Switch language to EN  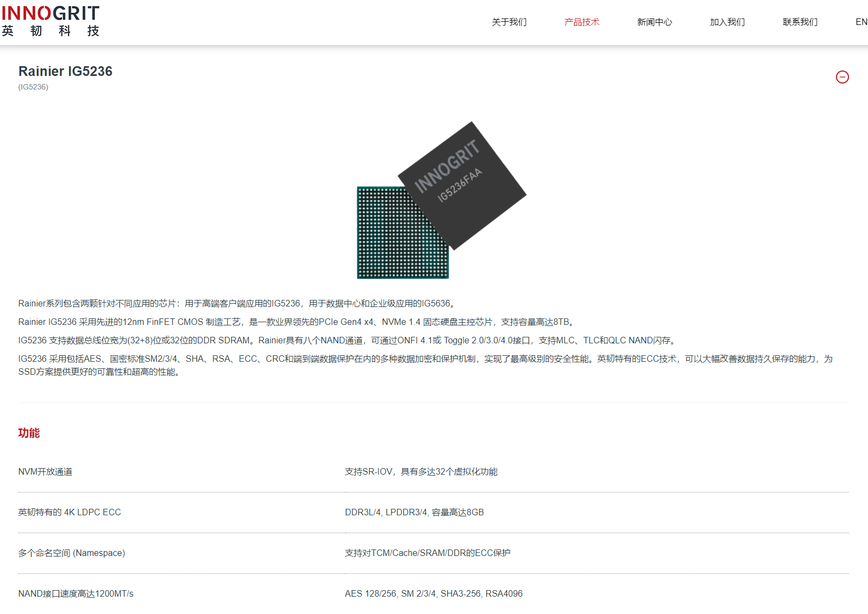coord(861,22)
